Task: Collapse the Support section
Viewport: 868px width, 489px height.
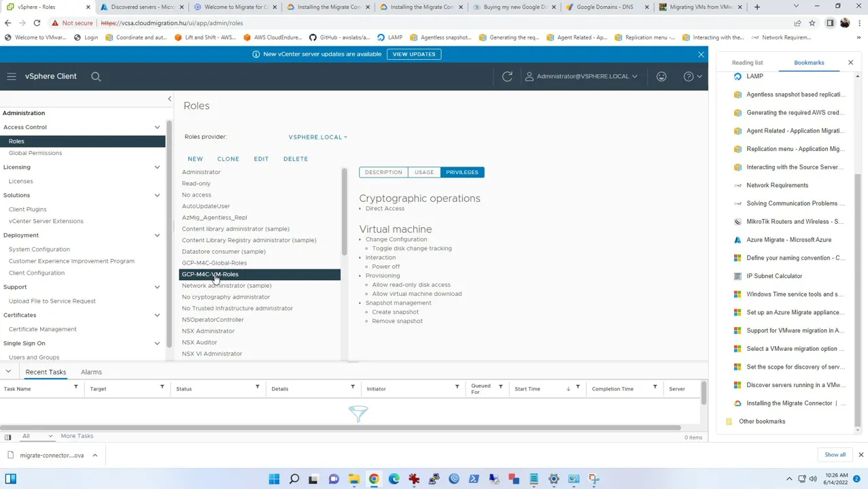Action: coord(157,287)
